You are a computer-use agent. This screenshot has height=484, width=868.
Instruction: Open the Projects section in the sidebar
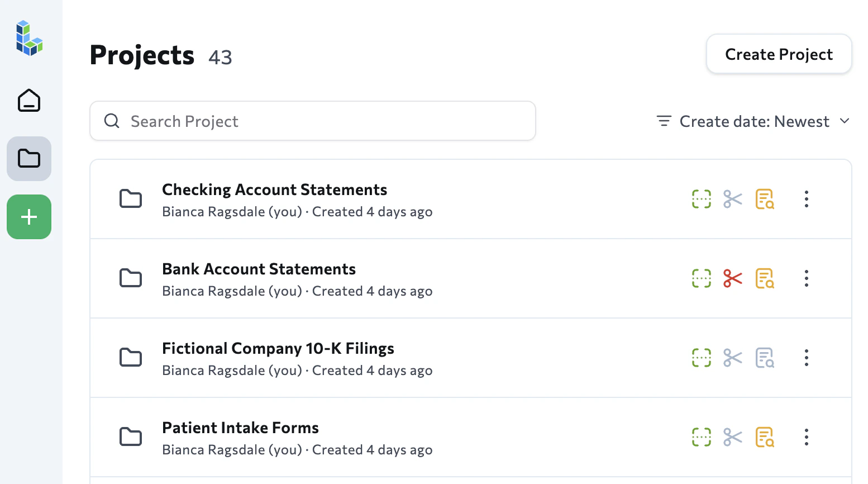click(x=28, y=159)
